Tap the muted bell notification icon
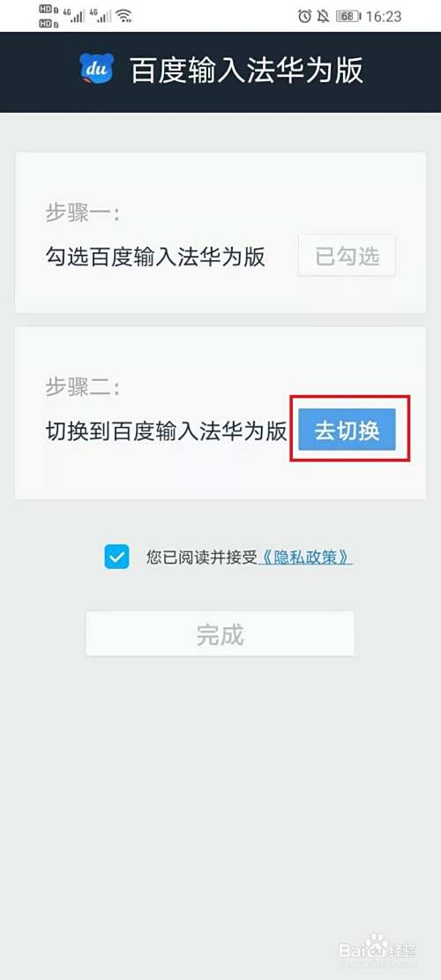Image resolution: width=441 pixels, height=980 pixels. coord(323,16)
